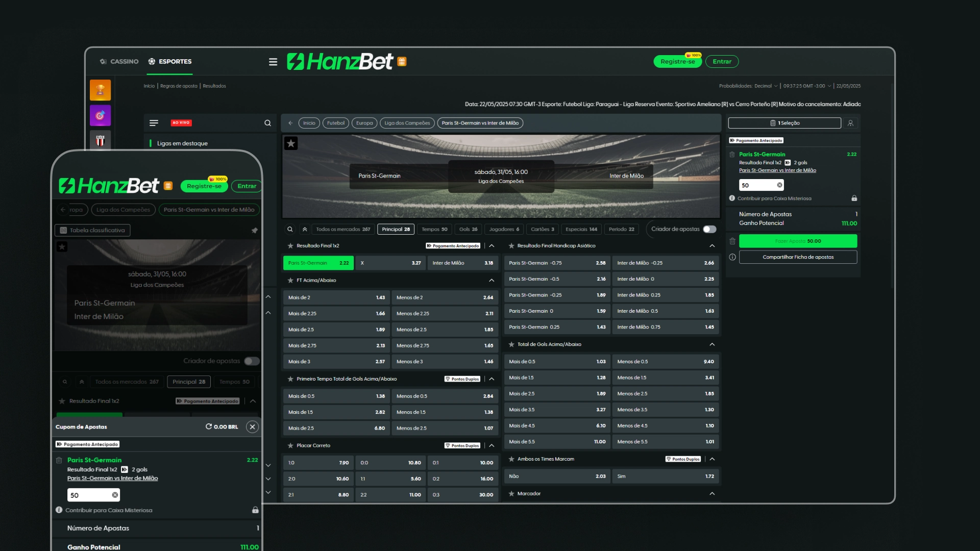Star the Placar Correto market
Viewport: 980px width, 551px height.
tap(290, 445)
